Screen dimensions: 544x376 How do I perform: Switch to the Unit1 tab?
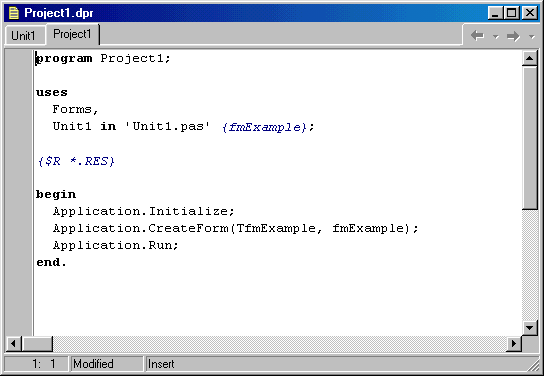click(25, 35)
